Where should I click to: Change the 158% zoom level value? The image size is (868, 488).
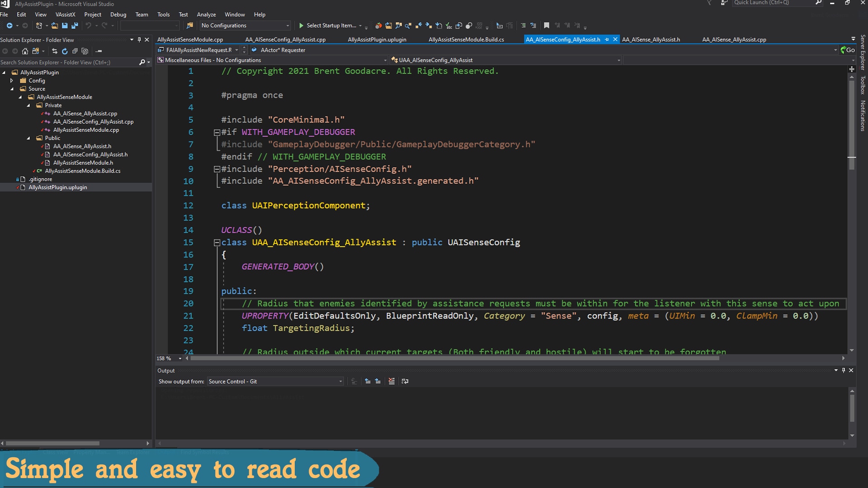tap(165, 358)
